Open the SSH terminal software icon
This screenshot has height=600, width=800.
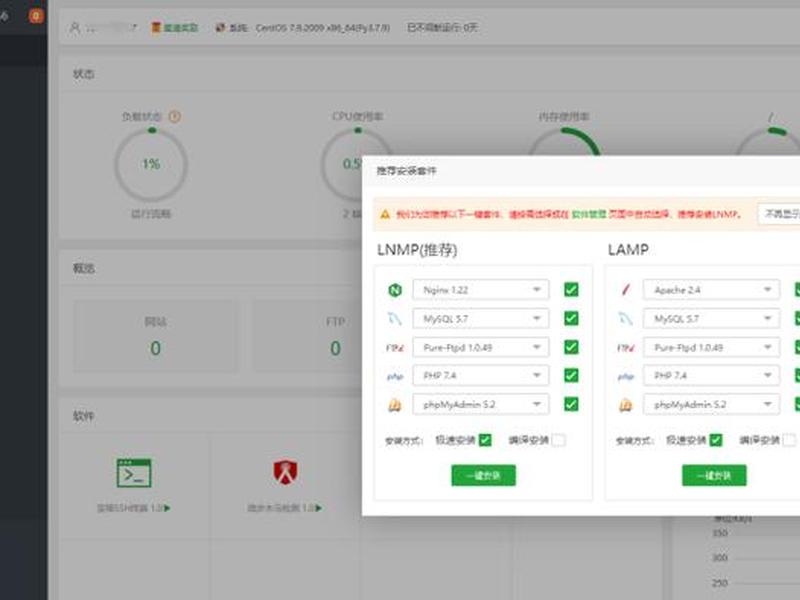[134, 473]
